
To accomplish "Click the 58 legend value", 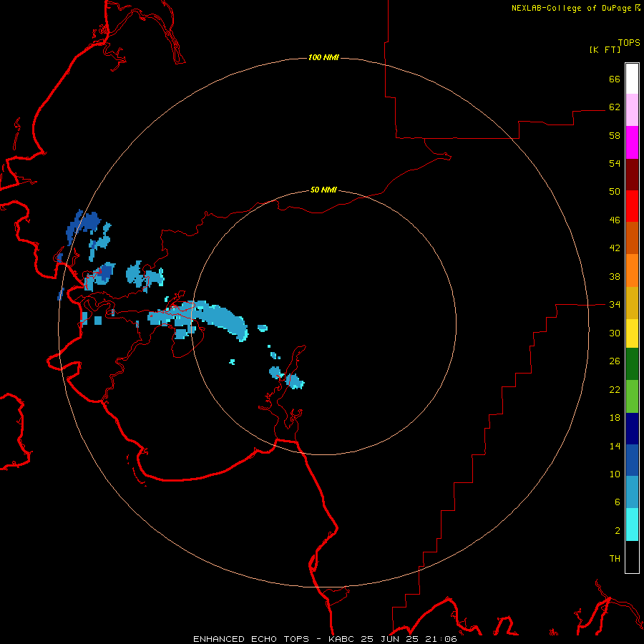I will point(615,135).
